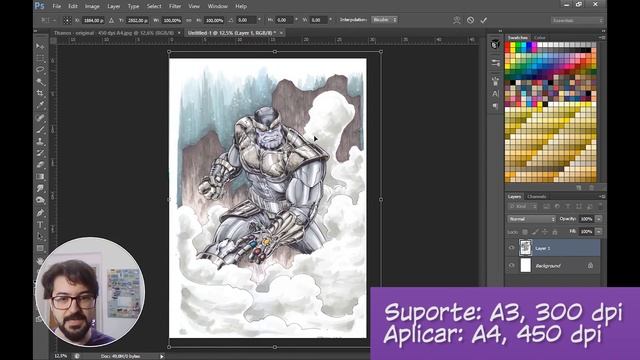640x360 pixels.
Task: Toggle lock position in Layers panel
Action: tap(544, 232)
